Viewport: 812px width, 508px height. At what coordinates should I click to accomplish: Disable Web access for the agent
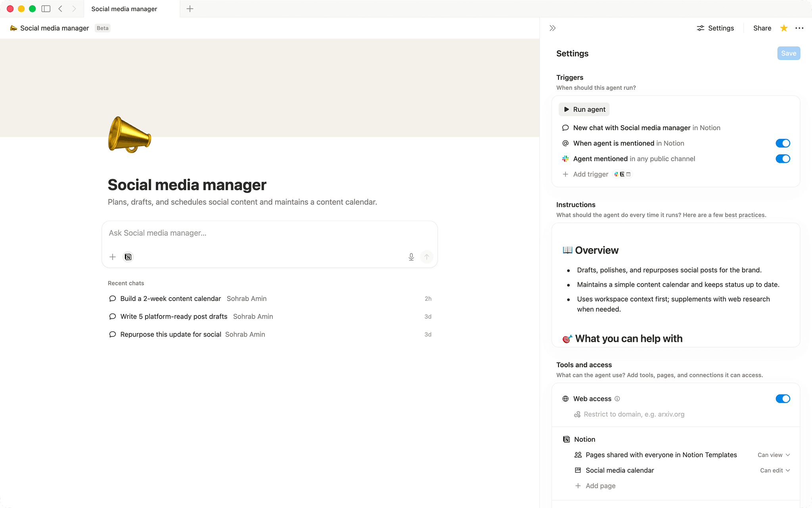(x=783, y=398)
